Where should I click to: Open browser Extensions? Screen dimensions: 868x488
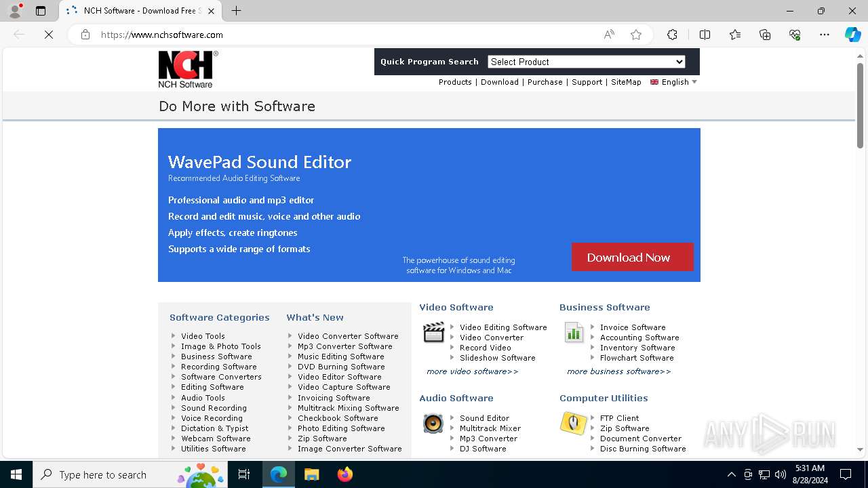click(672, 35)
